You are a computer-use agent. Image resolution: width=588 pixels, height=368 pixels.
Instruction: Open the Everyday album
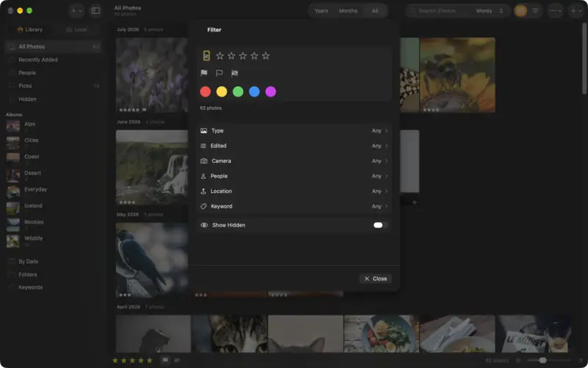(53, 191)
